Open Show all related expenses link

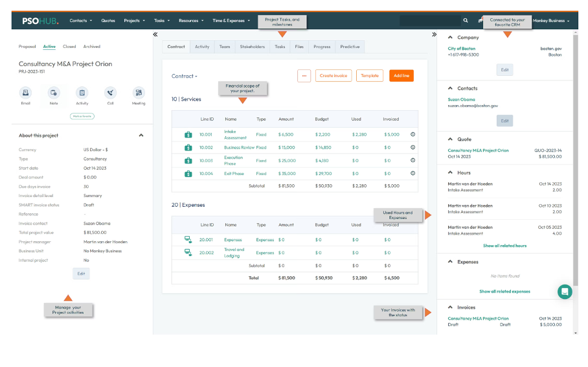[x=504, y=292]
